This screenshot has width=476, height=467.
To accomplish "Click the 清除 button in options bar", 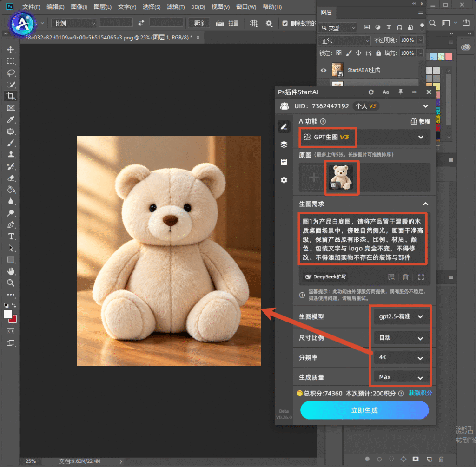I will (x=199, y=23).
